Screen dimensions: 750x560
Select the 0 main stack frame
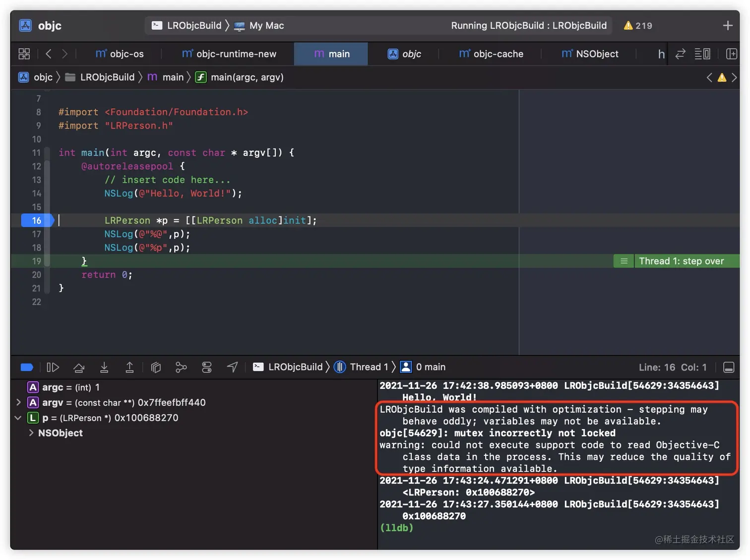click(423, 367)
